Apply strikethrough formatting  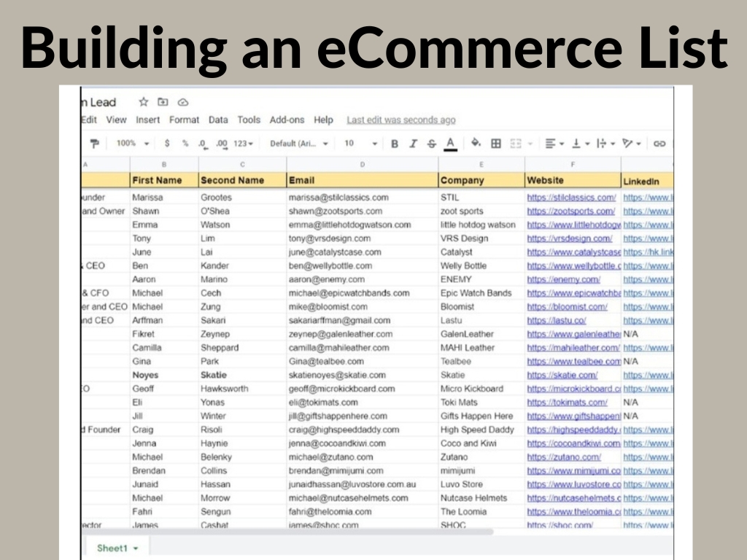[432, 144]
